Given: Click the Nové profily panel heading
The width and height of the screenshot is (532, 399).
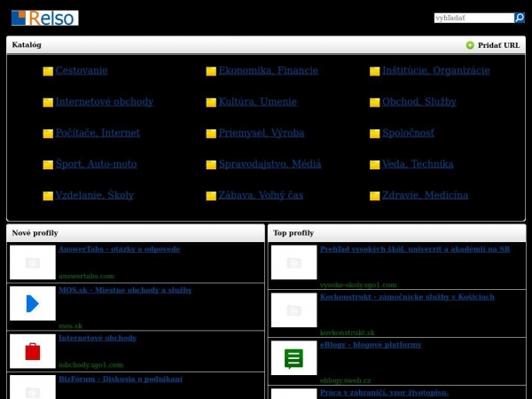Looking at the screenshot, I should tap(35, 233).
